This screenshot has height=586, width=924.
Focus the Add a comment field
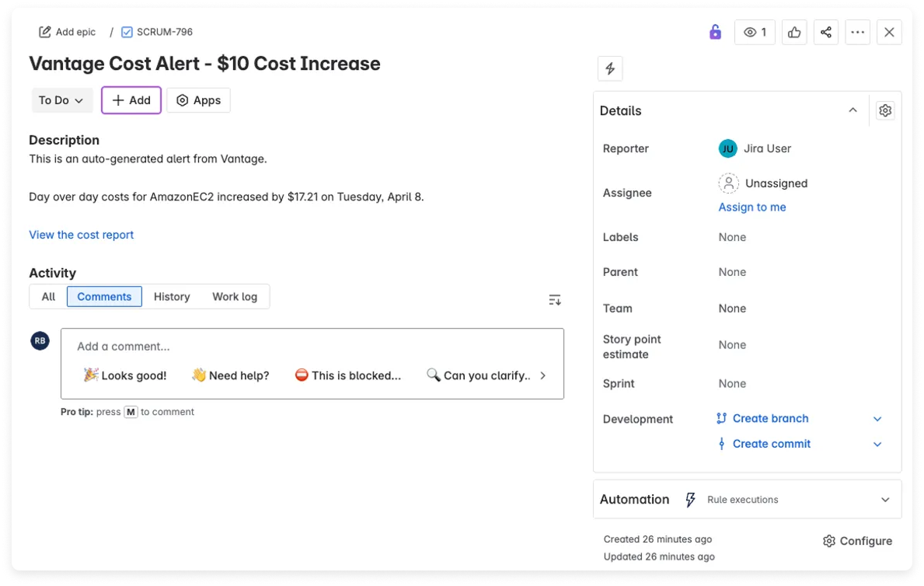312,346
